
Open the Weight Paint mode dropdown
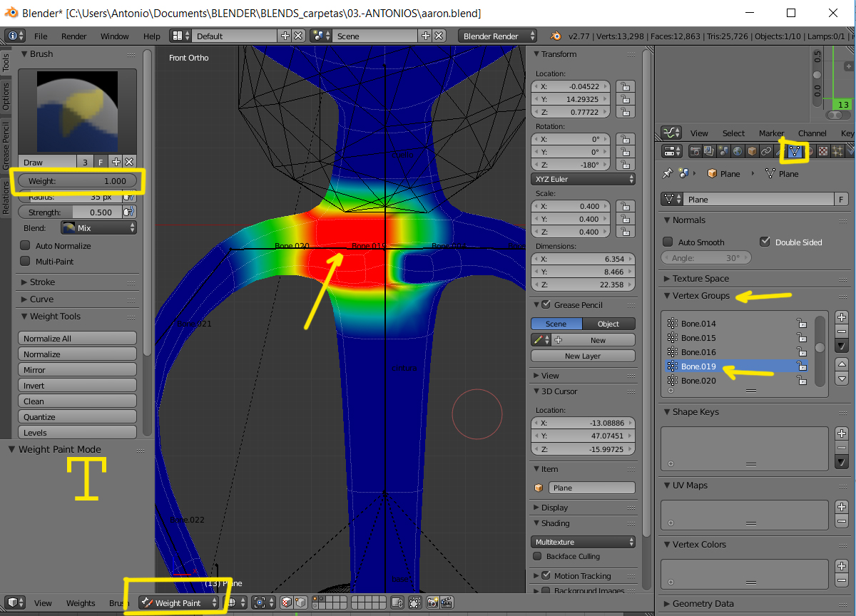coord(179,602)
